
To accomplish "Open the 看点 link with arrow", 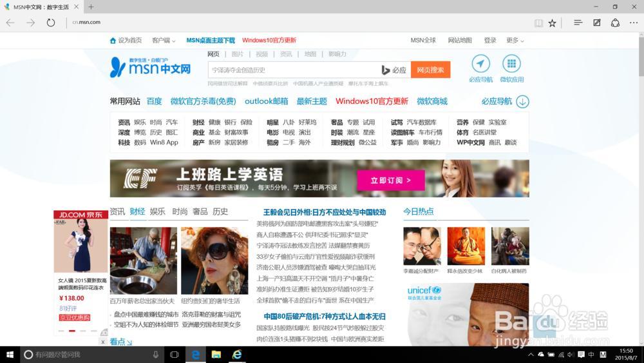I will pyautogui.click(x=121, y=342).
